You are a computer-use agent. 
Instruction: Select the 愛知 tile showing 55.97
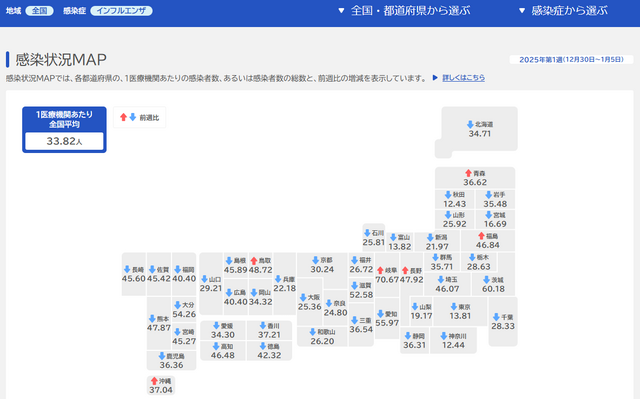(x=387, y=318)
